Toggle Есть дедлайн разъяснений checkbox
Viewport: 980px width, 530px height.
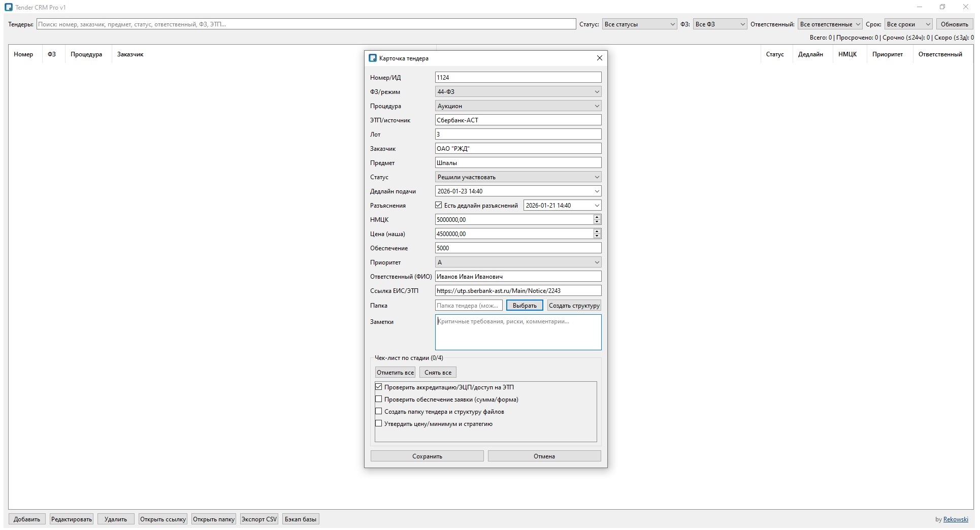(x=439, y=206)
